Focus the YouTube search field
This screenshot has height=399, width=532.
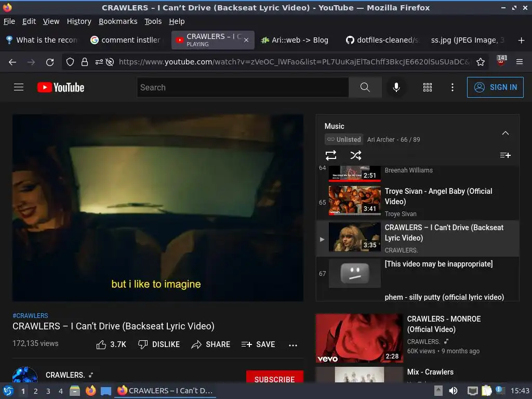coord(243,87)
